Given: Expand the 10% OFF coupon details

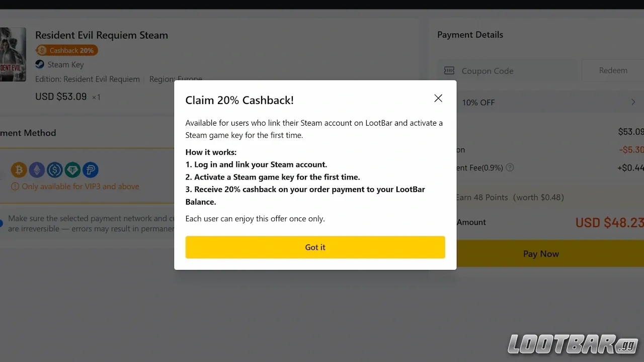Looking at the screenshot, I should pyautogui.click(x=633, y=102).
